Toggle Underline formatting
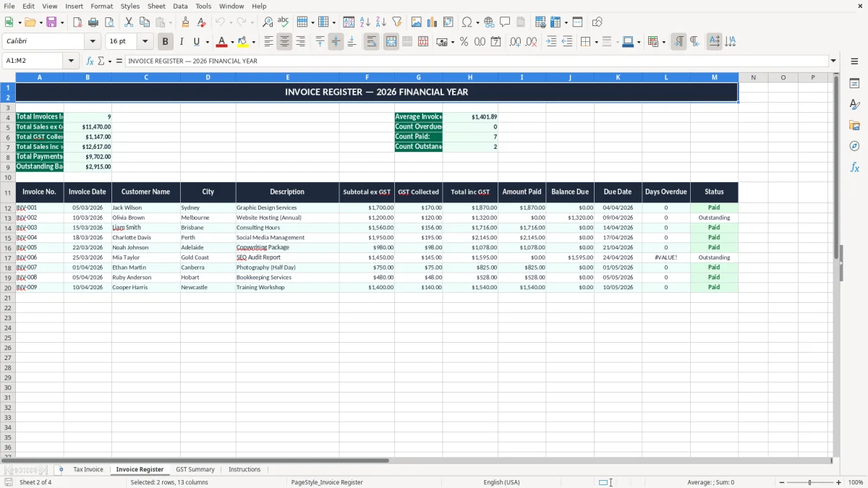The image size is (868, 488). [x=197, y=42]
